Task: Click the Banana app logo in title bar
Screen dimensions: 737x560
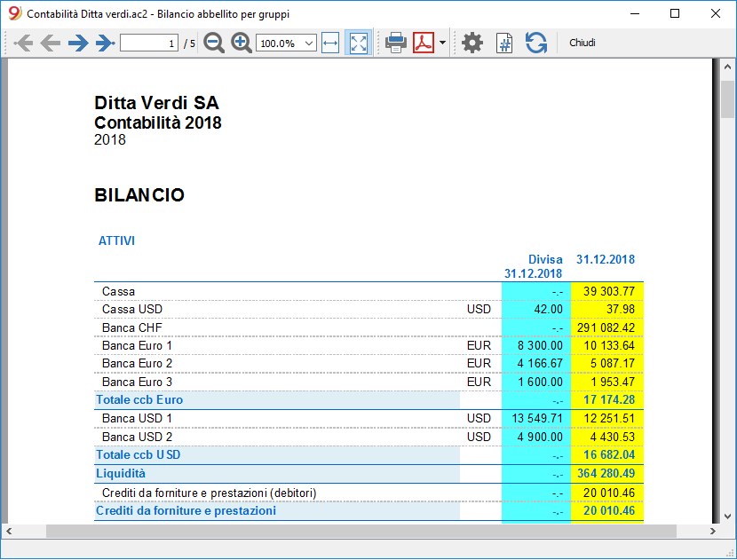Action: tap(14, 13)
